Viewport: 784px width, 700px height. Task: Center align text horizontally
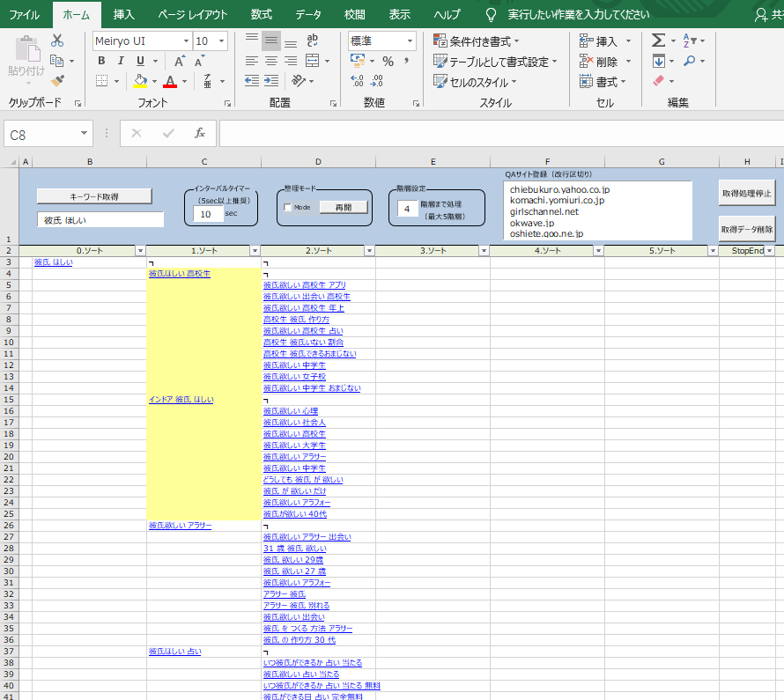tap(271, 61)
